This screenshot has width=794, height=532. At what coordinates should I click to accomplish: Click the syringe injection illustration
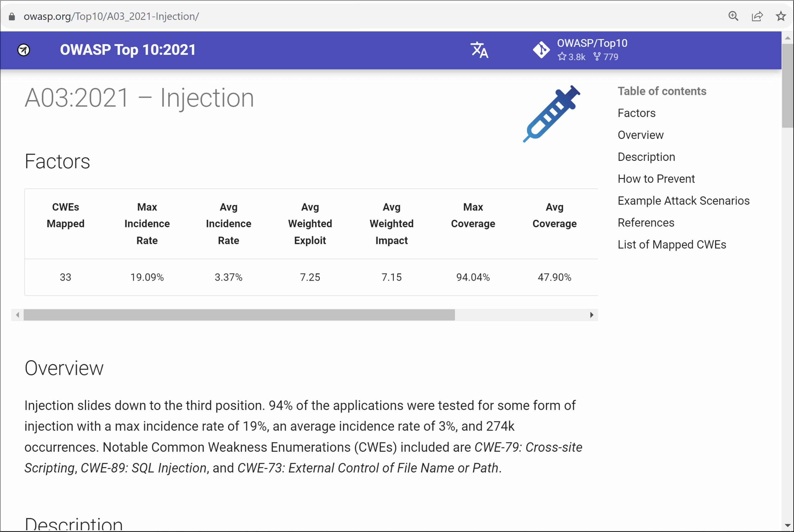(x=552, y=114)
